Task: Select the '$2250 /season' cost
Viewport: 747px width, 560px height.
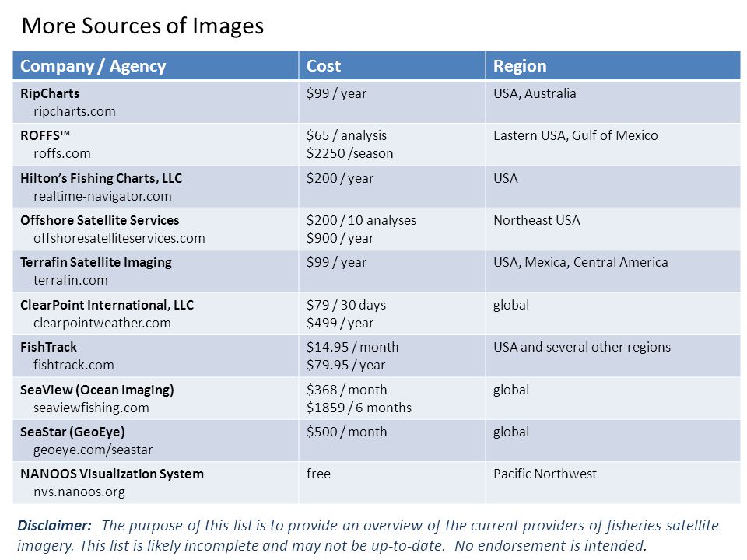Action: click(349, 153)
